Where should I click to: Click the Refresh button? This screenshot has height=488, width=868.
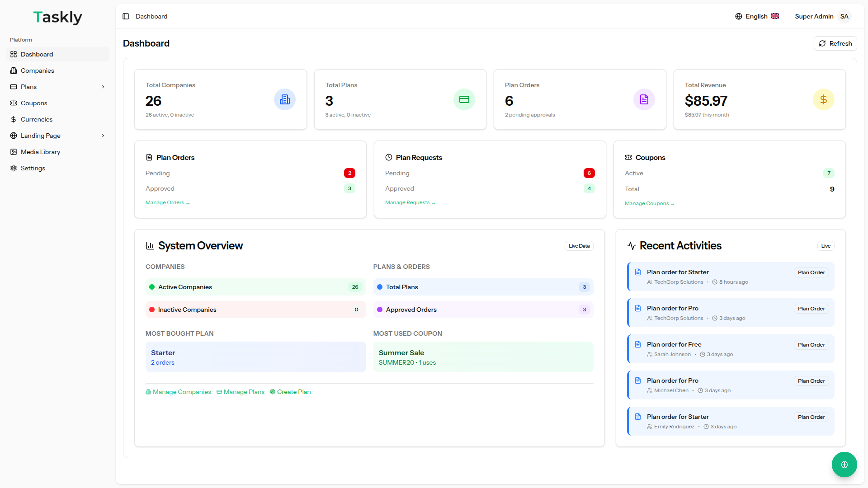coord(835,43)
